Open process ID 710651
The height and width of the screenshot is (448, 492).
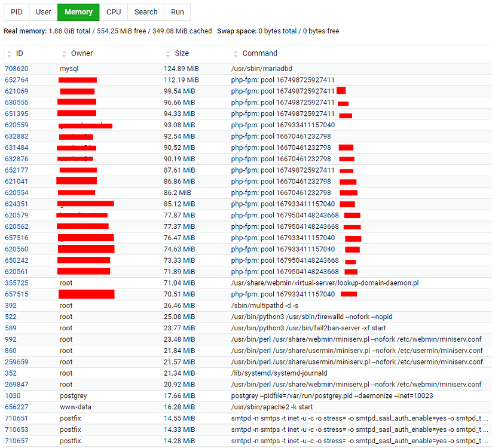click(17, 419)
